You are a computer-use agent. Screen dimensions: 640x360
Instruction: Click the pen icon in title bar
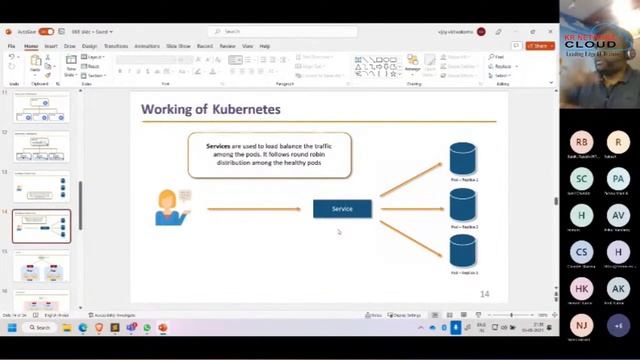[x=498, y=31]
